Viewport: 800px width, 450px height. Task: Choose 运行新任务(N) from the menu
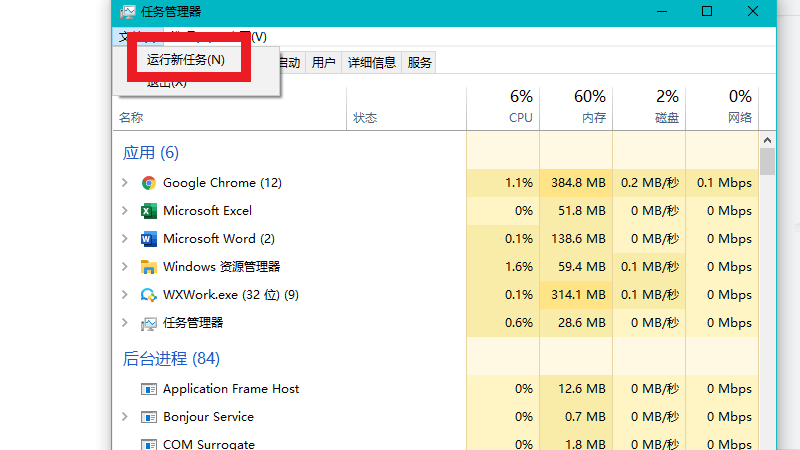[x=186, y=60]
